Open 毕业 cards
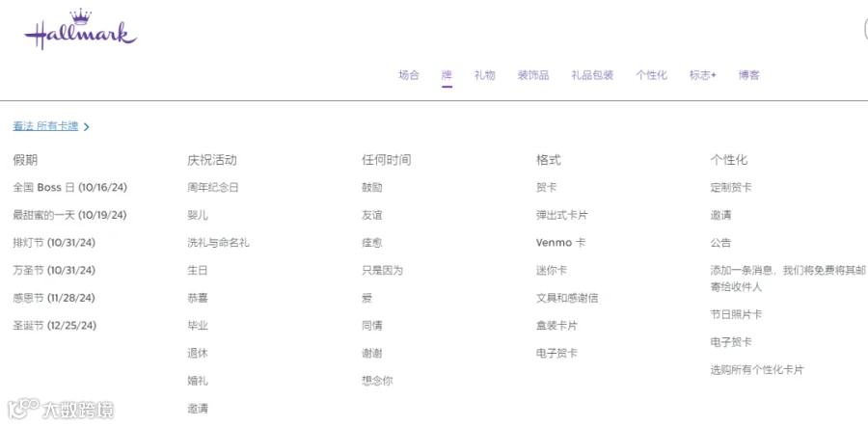 198,326
